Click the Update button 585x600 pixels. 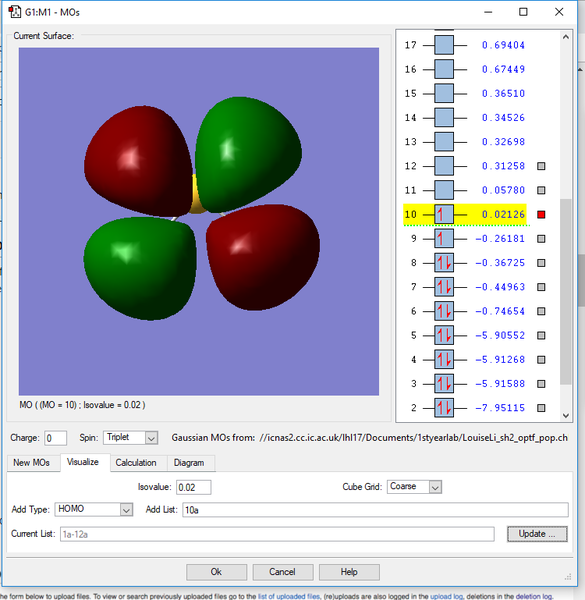point(537,534)
